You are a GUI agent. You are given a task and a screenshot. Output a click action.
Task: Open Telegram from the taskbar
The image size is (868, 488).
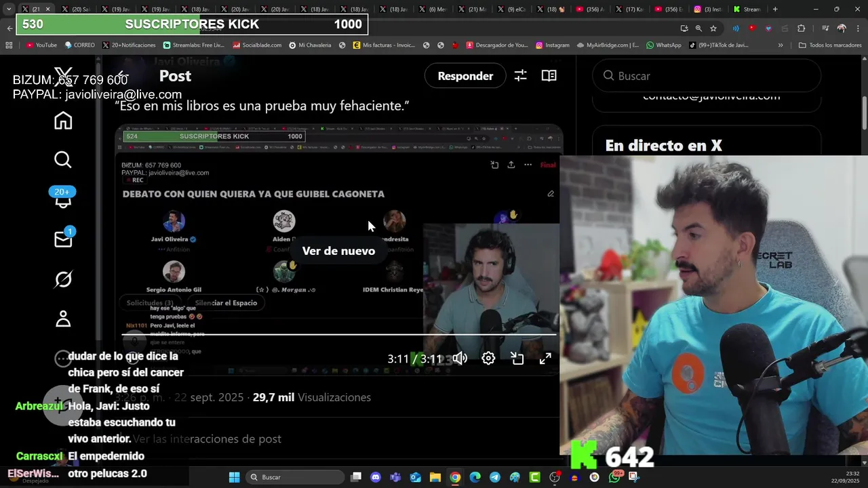495,477
